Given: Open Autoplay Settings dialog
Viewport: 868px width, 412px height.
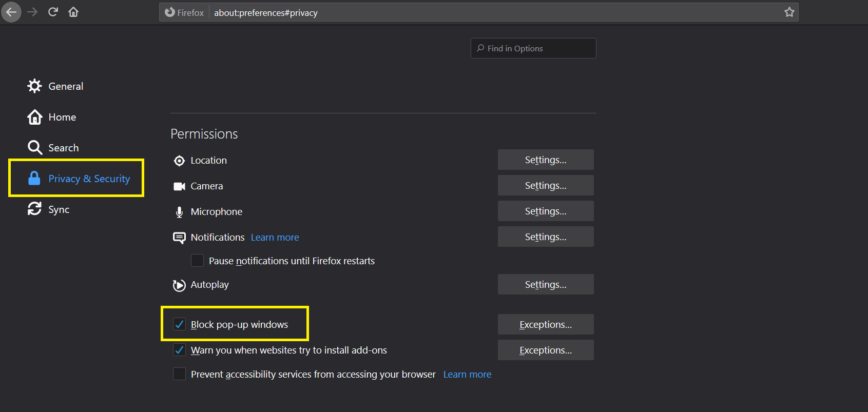Looking at the screenshot, I should pos(545,284).
